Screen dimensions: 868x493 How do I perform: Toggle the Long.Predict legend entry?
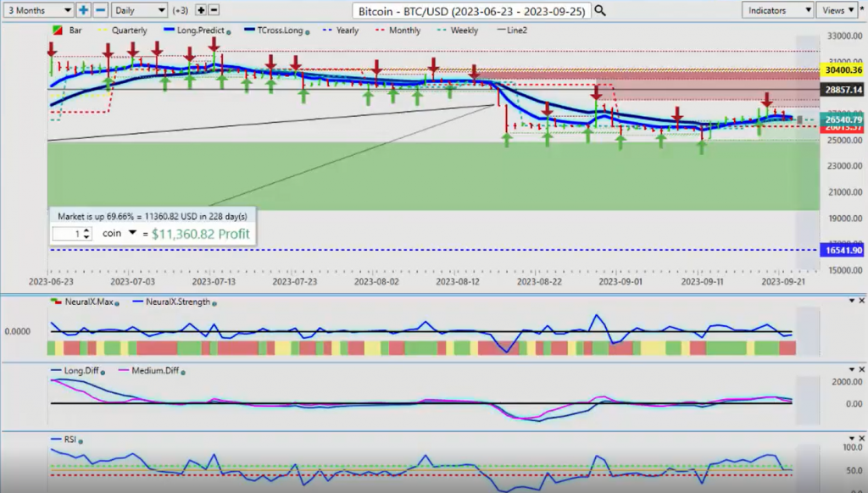(194, 30)
